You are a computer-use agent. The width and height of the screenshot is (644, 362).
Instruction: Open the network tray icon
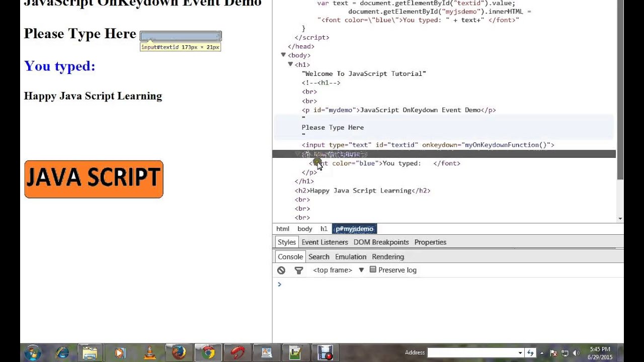point(565,353)
